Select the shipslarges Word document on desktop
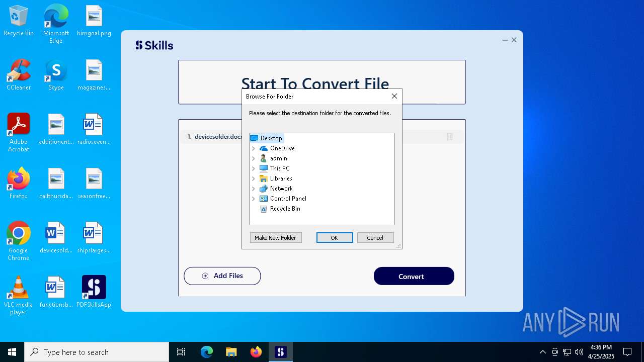Image resolution: width=644 pixels, height=362 pixels. pos(94,238)
